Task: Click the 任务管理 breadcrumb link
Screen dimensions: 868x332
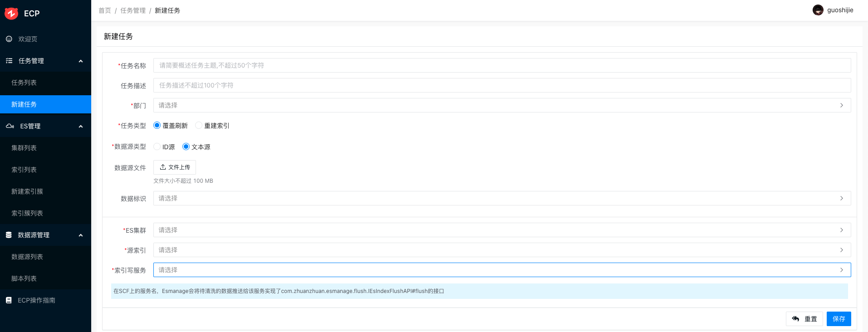Action: coord(133,10)
